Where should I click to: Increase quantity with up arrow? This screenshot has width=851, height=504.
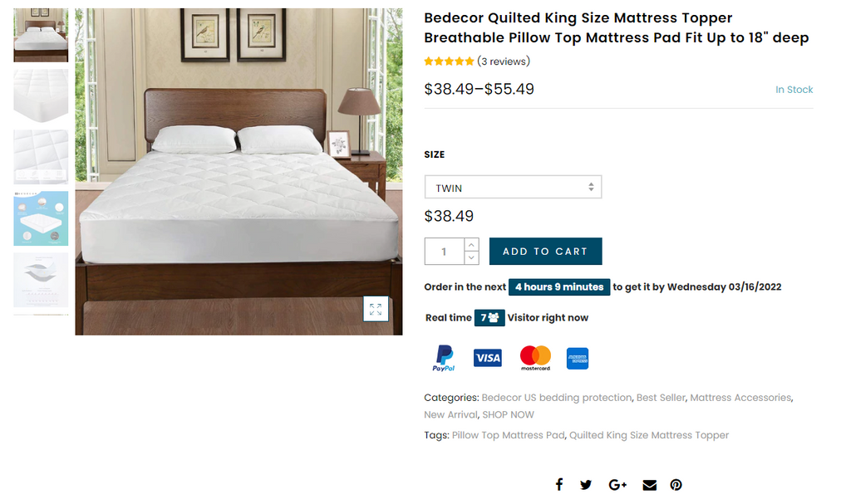click(471, 245)
